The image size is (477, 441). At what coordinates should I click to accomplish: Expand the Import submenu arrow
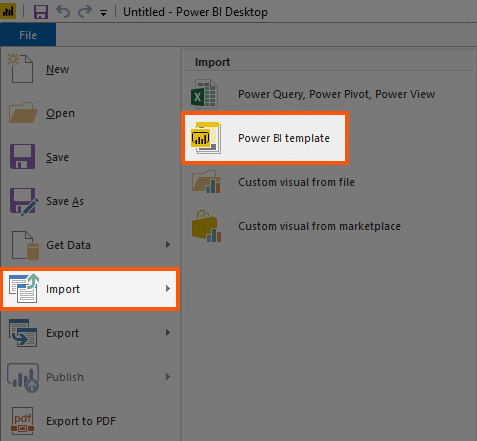point(168,289)
